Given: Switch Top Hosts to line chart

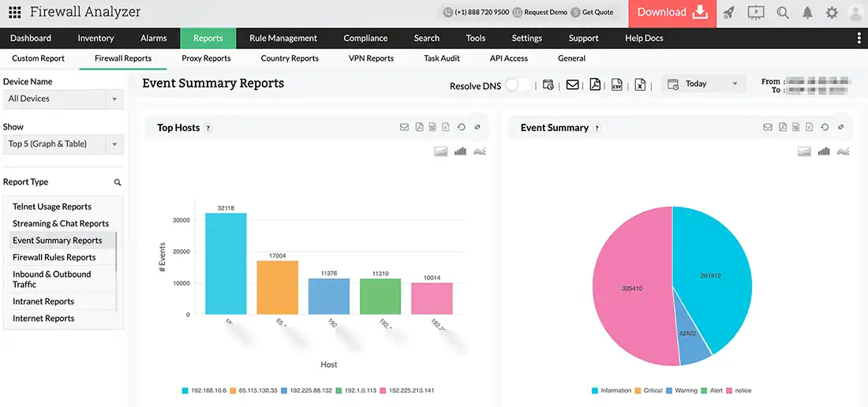Looking at the screenshot, I should (480, 151).
